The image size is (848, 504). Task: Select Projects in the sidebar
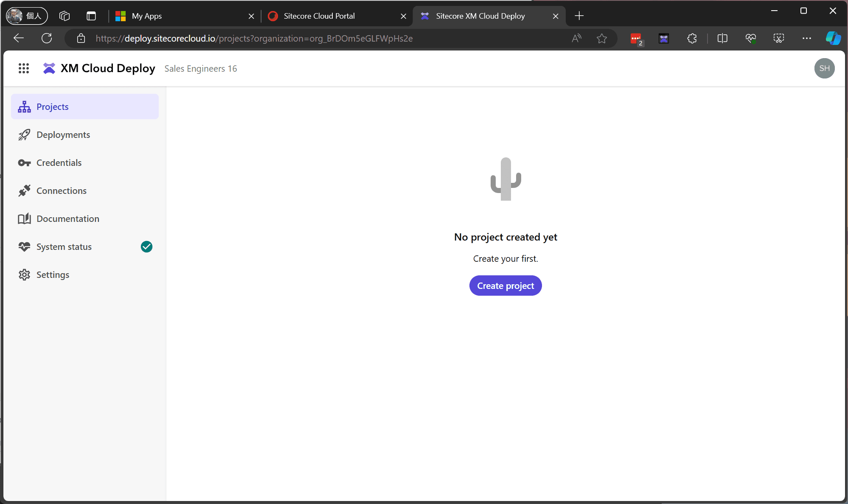53,107
